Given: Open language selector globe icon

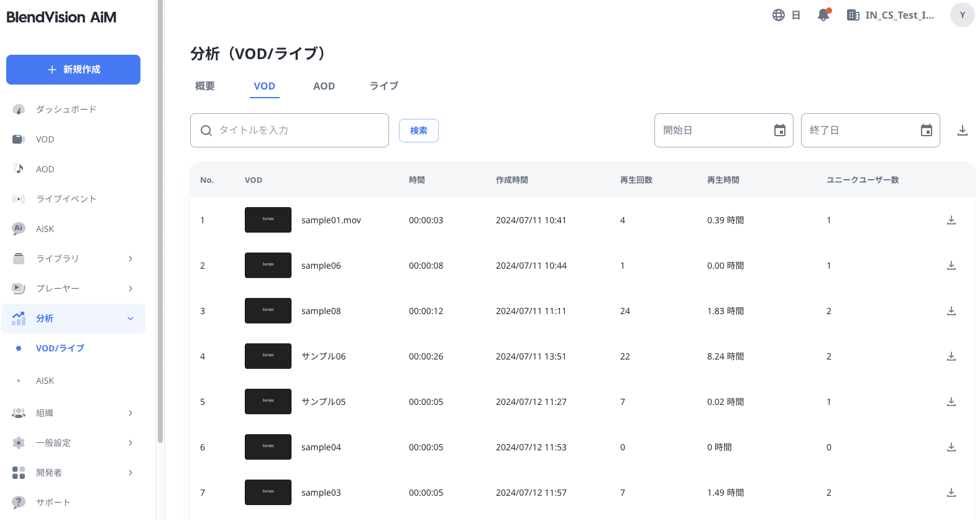Looking at the screenshot, I should click(779, 15).
